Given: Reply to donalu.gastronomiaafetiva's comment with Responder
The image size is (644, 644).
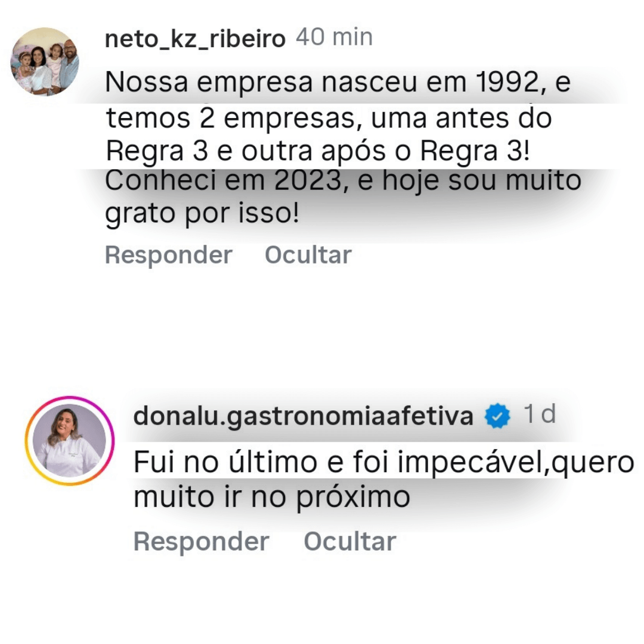Looking at the screenshot, I should tap(201, 541).
